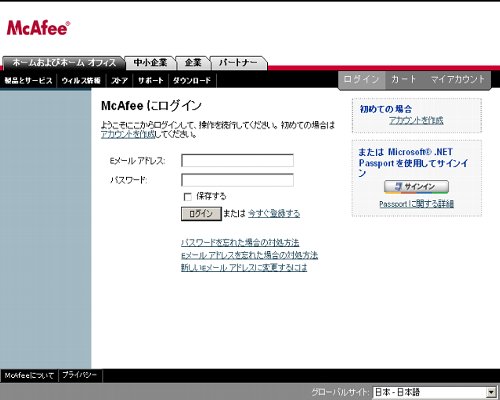Click the カート link in header
The width and height of the screenshot is (500, 400).
pyautogui.click(x=403, y=79)
